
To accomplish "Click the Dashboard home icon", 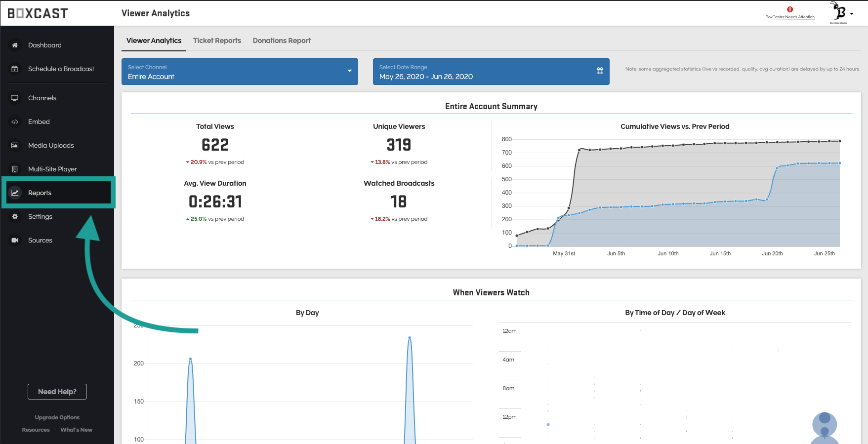I will coord(15,45).
